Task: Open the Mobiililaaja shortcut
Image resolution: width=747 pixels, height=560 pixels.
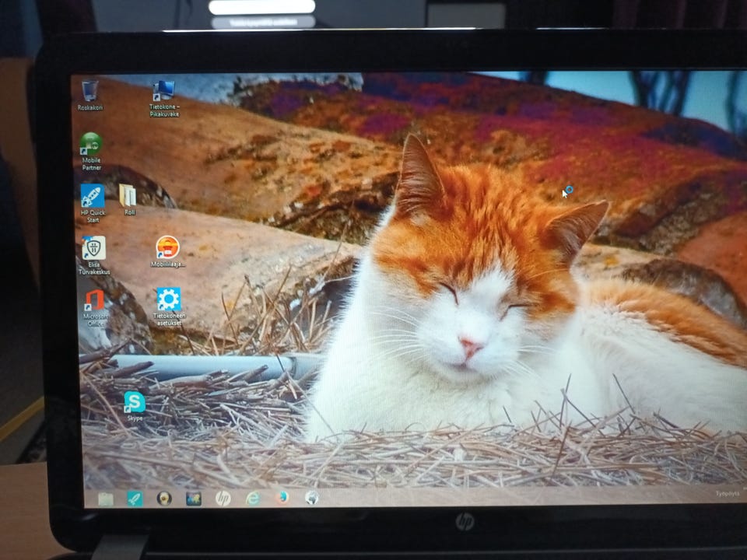Action: pos(168,251)
